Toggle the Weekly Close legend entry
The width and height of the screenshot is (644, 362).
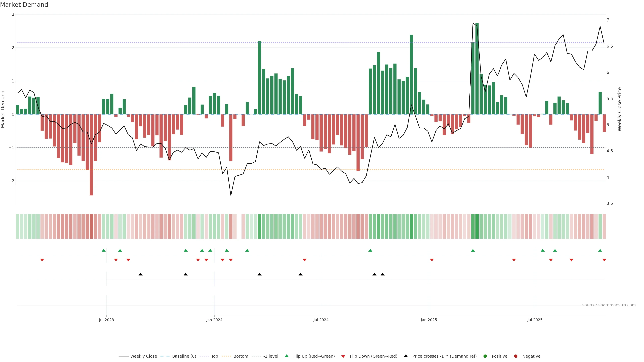(x=144, y=356)
